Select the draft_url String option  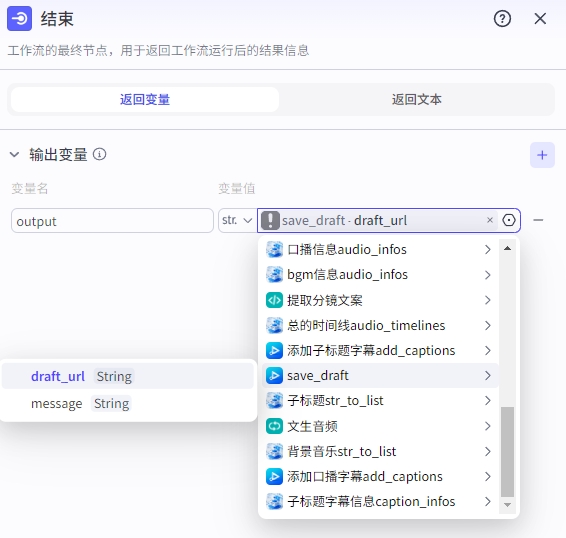[x=128, y=376]
